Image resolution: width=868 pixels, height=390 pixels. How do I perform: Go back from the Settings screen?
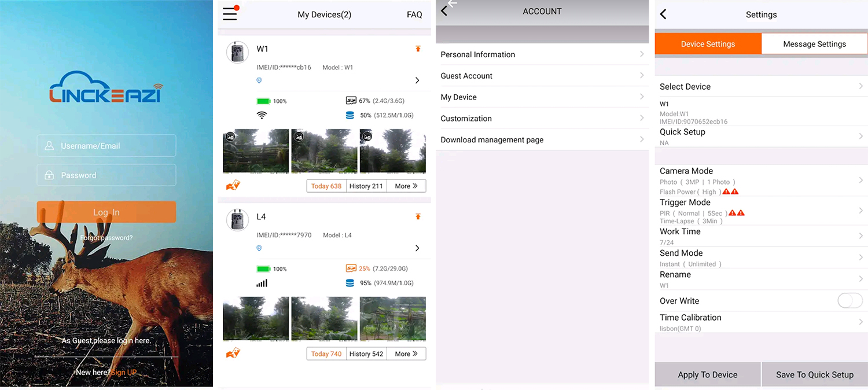[x=663, y=14]
